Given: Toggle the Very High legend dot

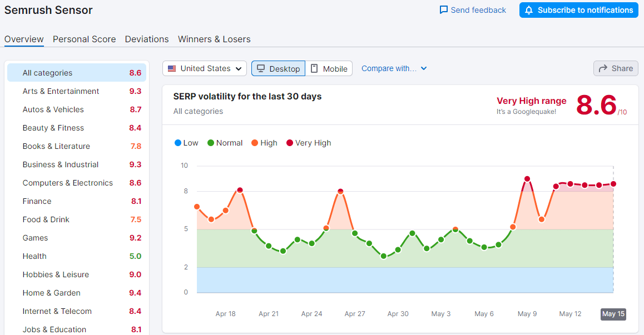Looking at the screenshot, I should 290,143.
